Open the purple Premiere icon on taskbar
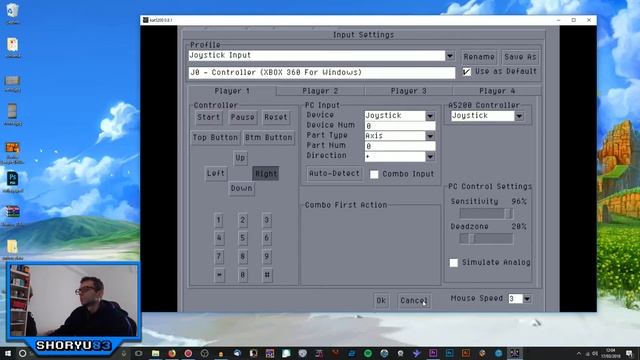This screenshot has width=640, height=360. (x=433, y=353)
